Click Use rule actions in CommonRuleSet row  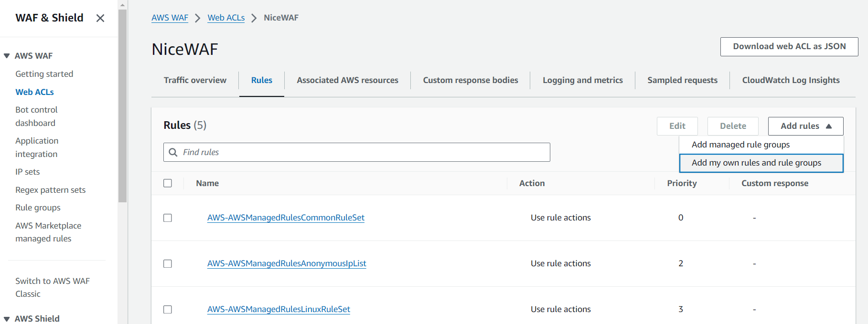coord(561,218)
